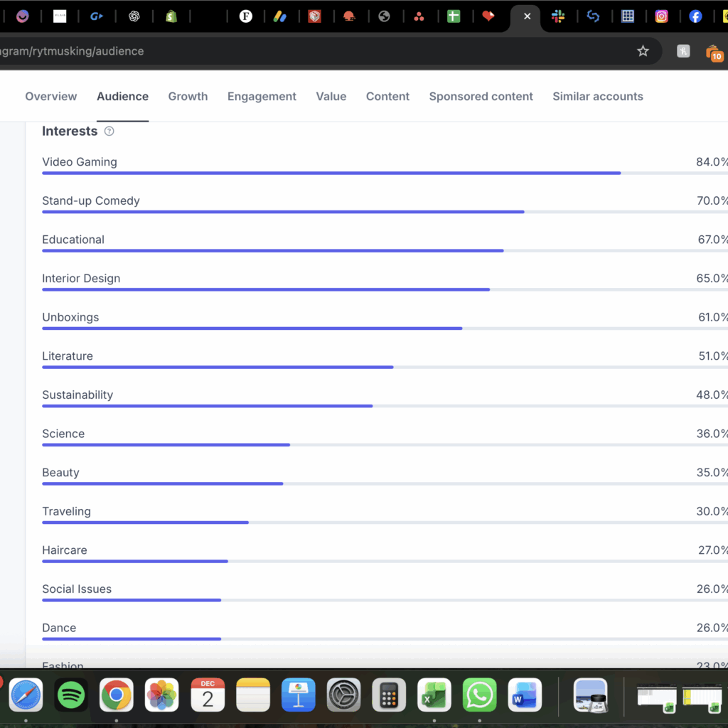The height and width of the screenshot is (728, 728).
Task: Open the Similar accounts tab
Action: point(597,97)
